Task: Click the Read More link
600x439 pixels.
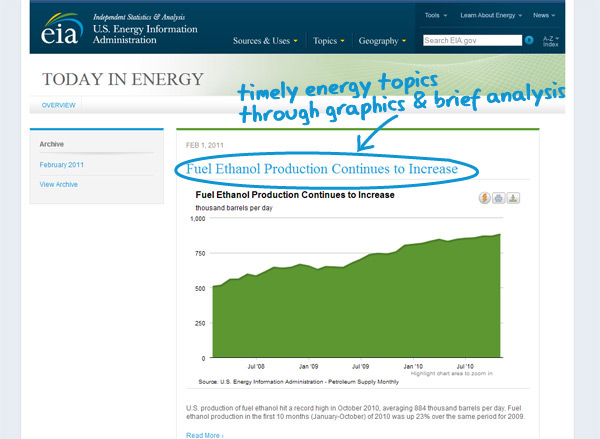Action: click(205, 435)
